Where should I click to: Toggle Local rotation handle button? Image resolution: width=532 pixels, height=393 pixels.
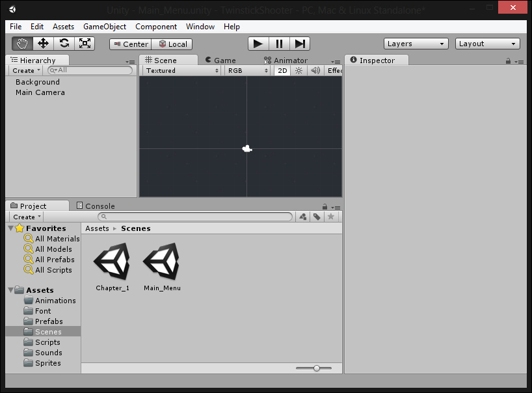(172, 44)
